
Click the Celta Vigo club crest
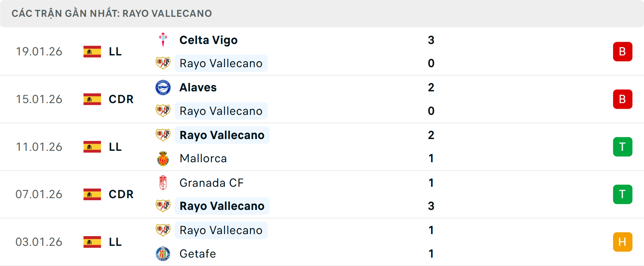click(x=163, y=40)
